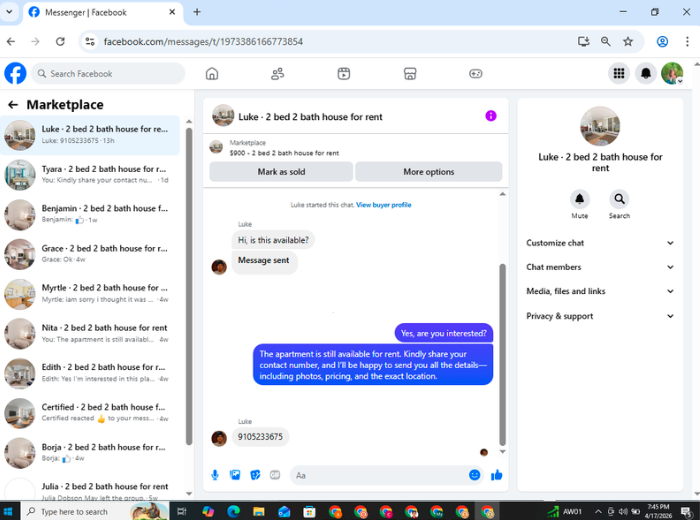Expand the Customize chat section
The width and height of the screenshot is (700, 520).
click(x=600, y=243)
